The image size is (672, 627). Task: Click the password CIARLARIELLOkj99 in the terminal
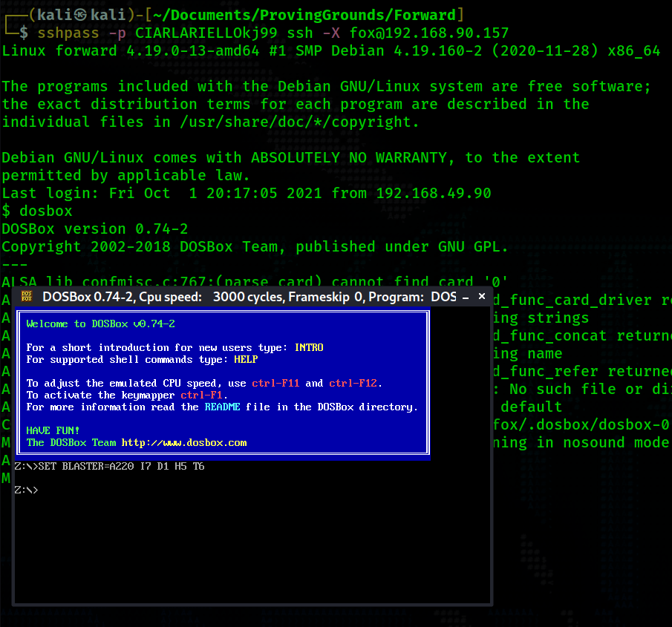tap(206, 33)
